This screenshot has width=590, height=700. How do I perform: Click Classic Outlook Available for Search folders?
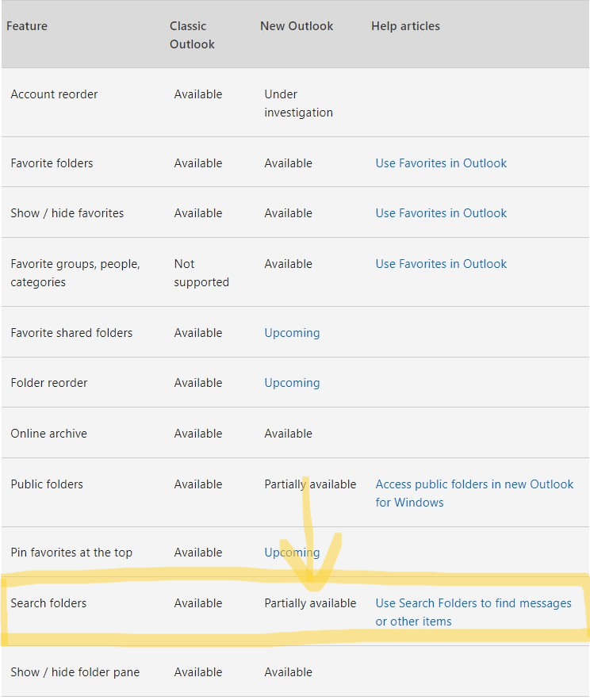point(198,603)
